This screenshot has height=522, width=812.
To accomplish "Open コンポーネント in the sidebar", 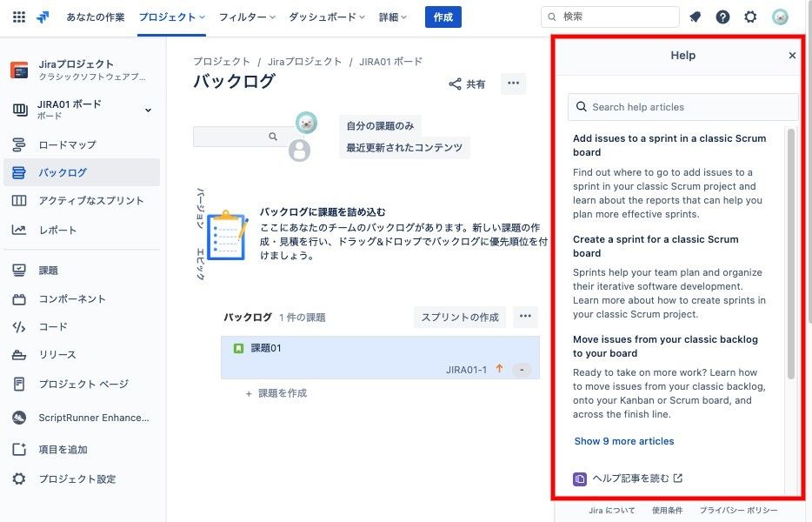I will tap(82, 299).
